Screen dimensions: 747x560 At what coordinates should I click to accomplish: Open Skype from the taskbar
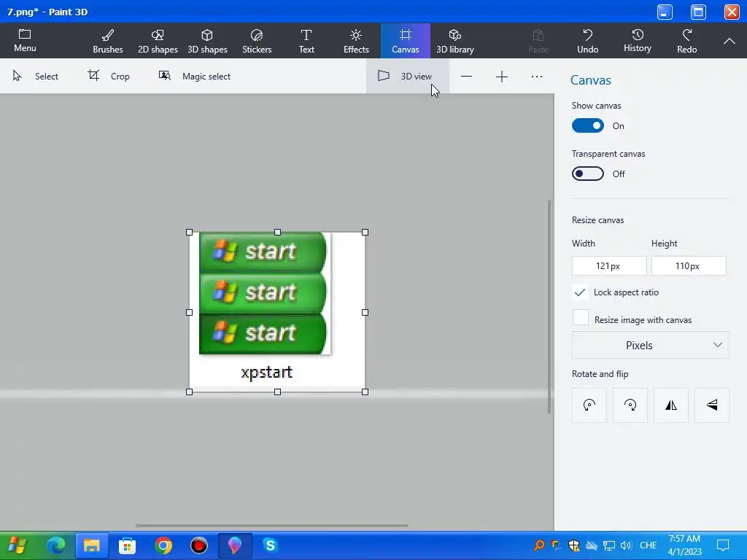pyautogui.click(x=270, y=545)
